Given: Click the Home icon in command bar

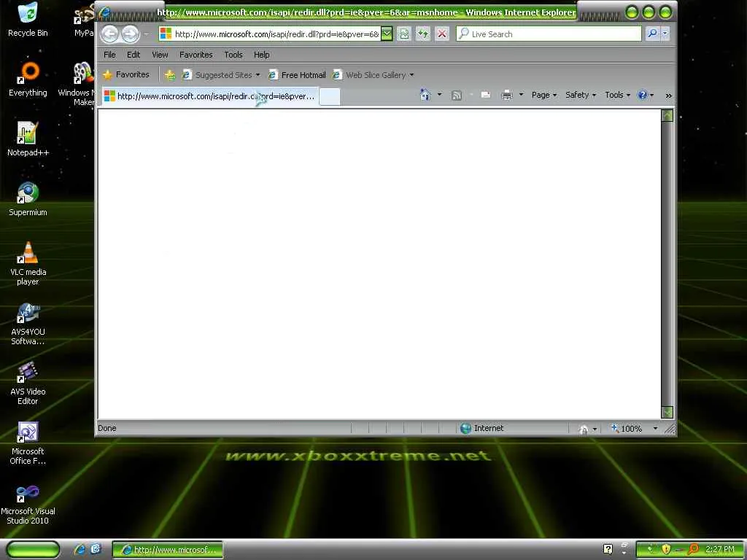Looking at the screenshot, I should click(x=425, y=95).
